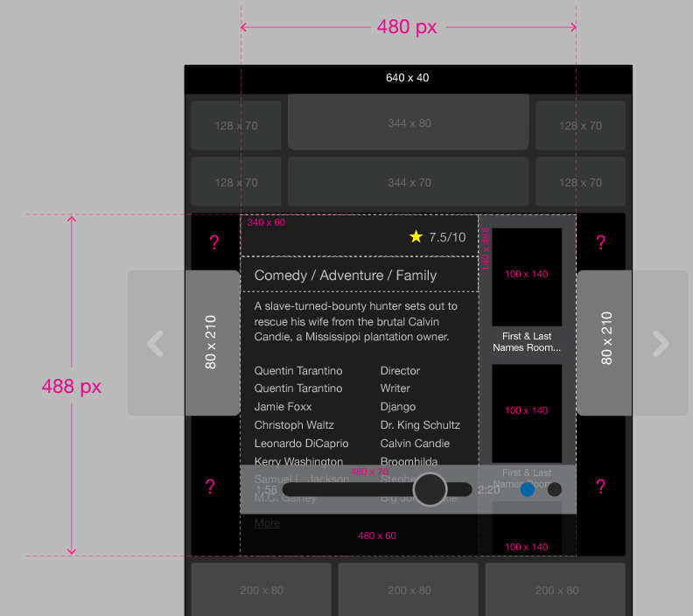The width and height of the screenshot is (693, 616).
Task: Click the Writer role label
Action: (395, 388)
